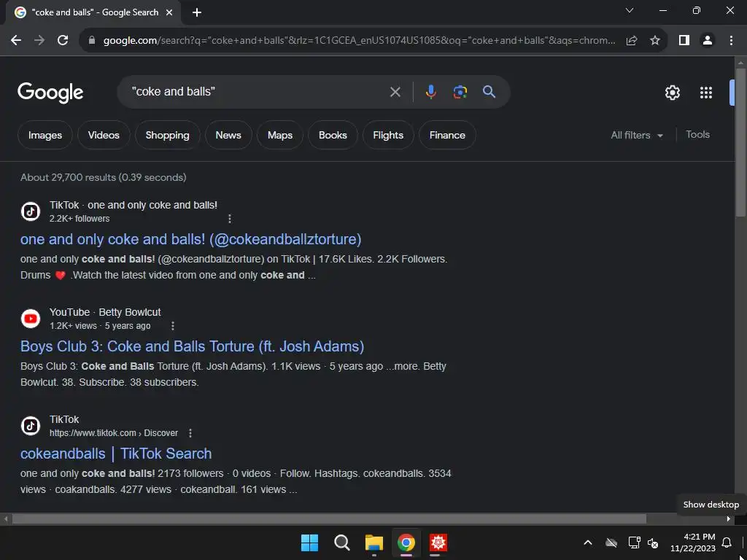Viewport: 747px width, 560px height.
Task: Open first TikTok result title link
Action: pyautogui.click(x=190, y=239)
